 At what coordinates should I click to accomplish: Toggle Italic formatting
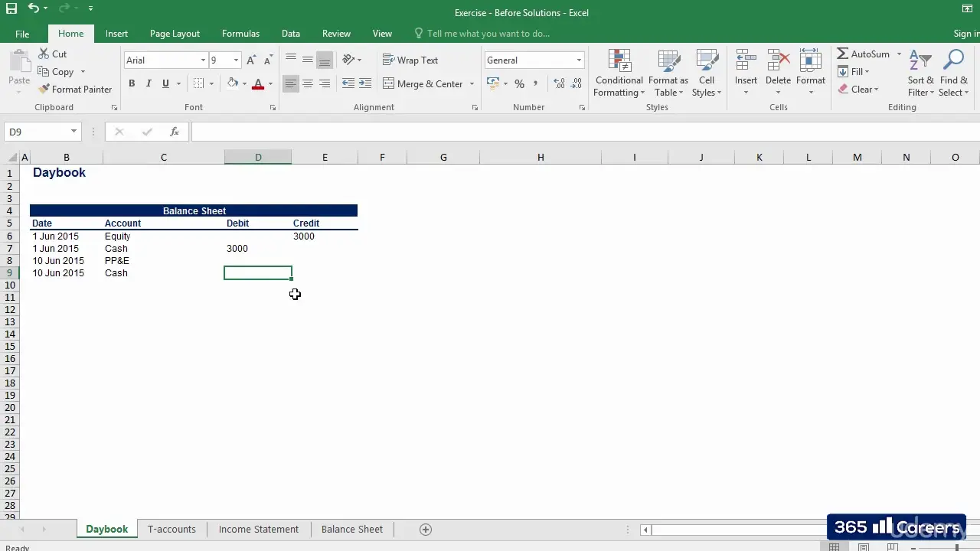click(149, 83)
